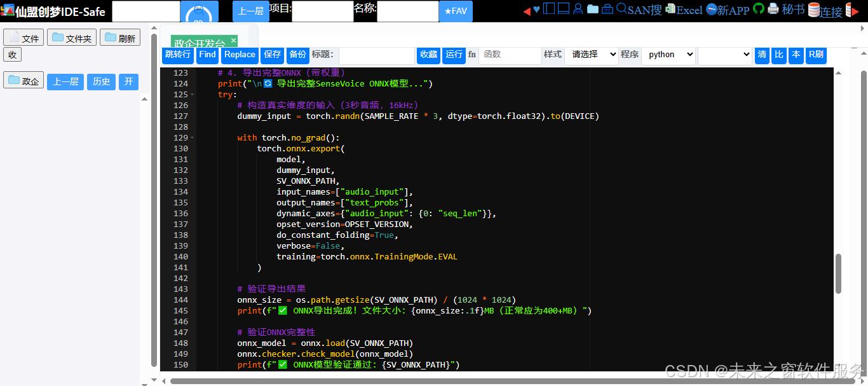Open the user account icon
The image size is (868, 386).
(578, 9)
